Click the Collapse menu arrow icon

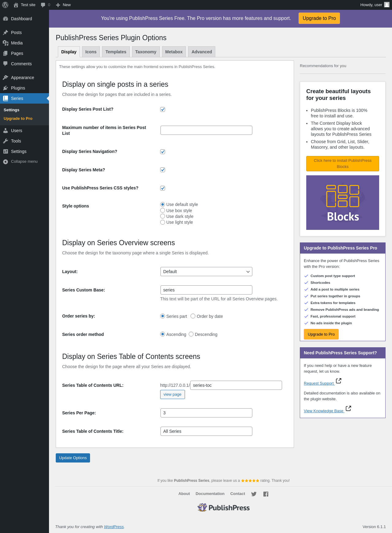6,162
